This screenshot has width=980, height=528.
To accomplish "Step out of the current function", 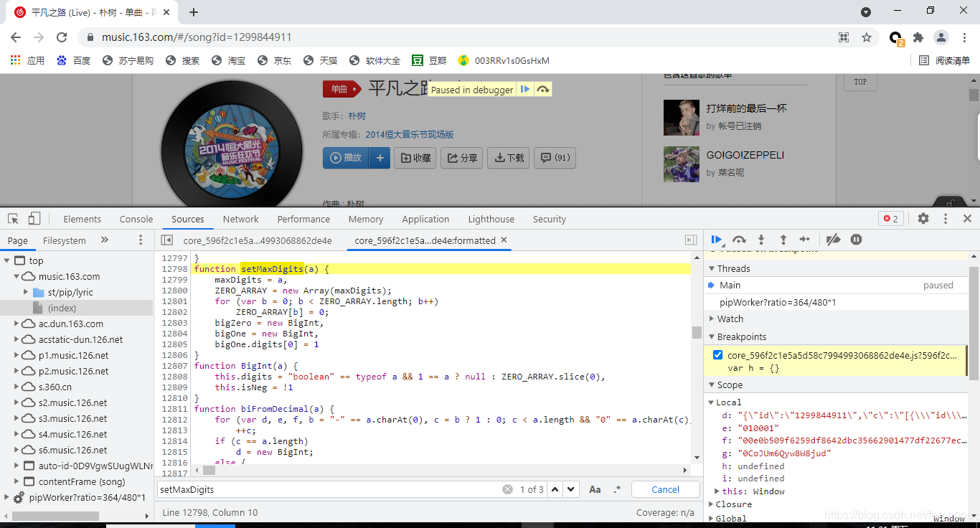I will 783,240.
